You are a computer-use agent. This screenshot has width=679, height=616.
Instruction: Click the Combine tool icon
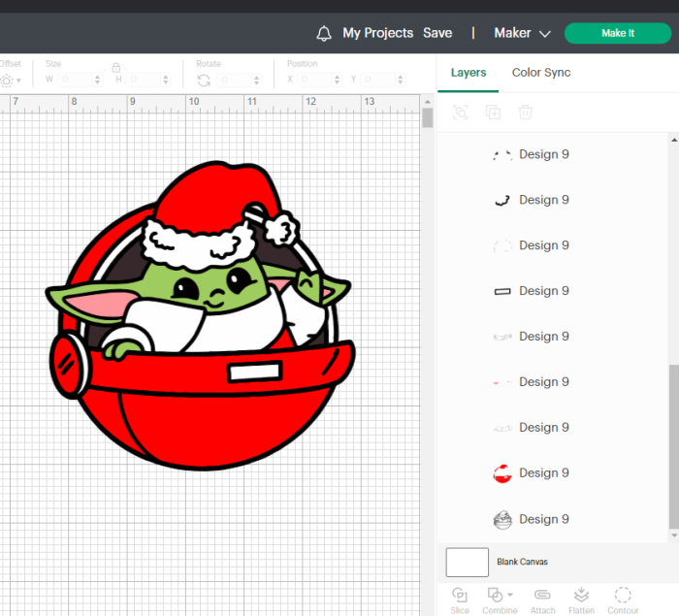495,595
